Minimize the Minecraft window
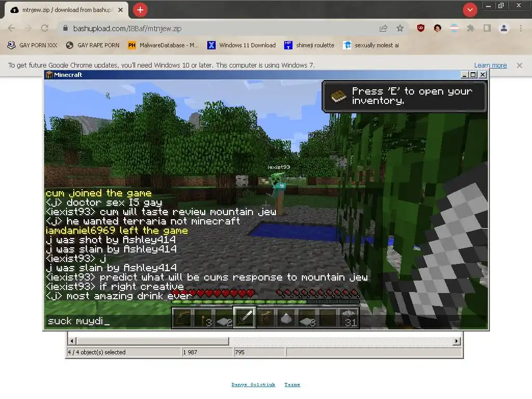Image resolution: width=532 pixels, height=399 pixels. [465, 75]
